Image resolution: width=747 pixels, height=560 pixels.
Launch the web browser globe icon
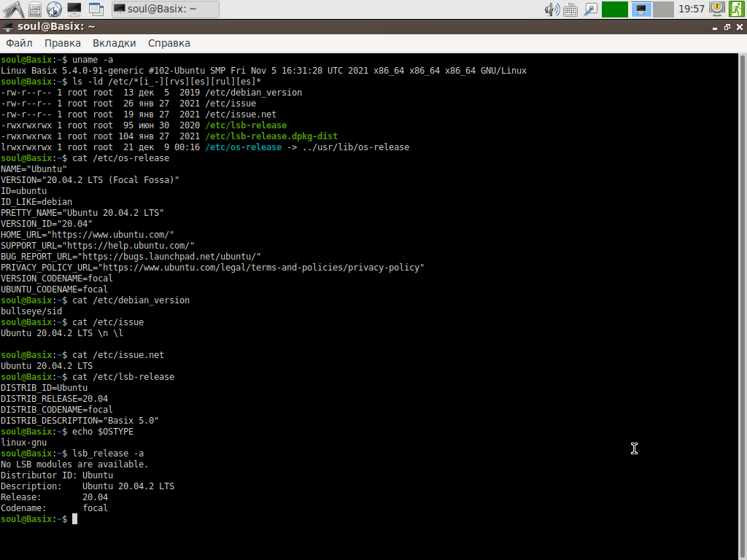(54, 9)
